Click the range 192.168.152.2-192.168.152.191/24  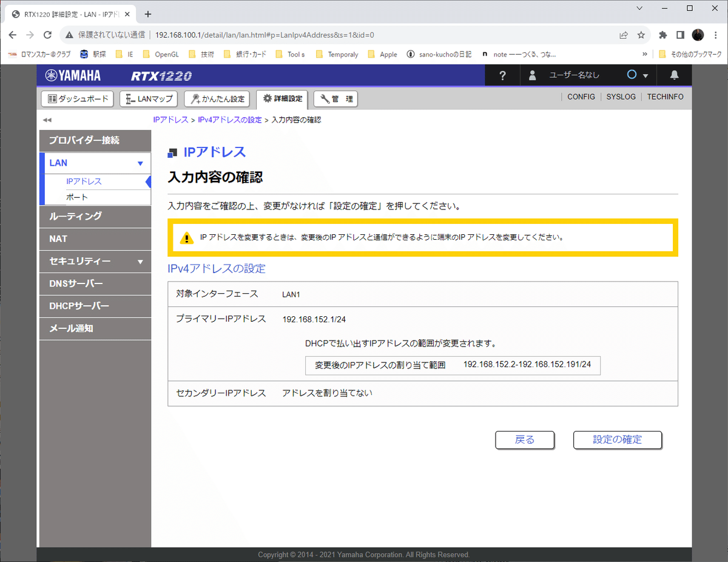527,365
